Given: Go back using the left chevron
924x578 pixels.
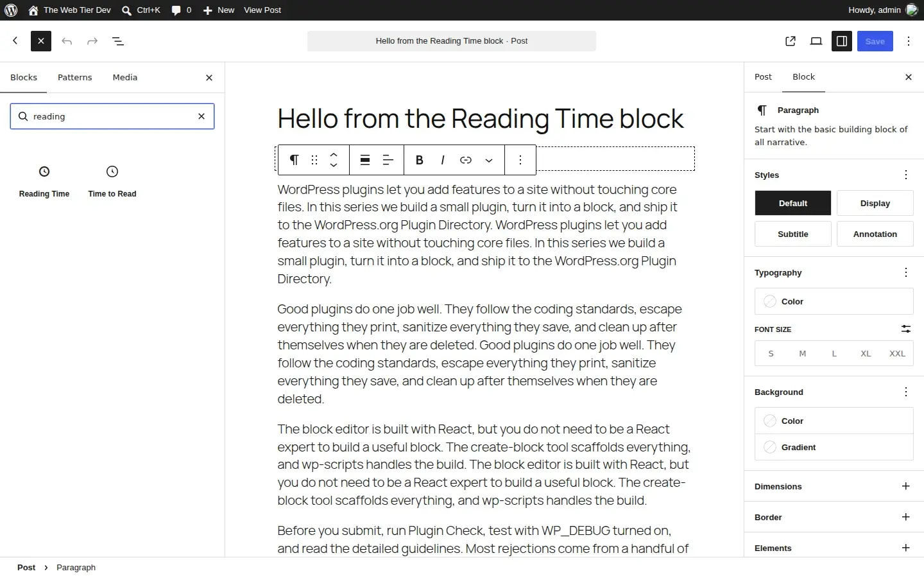Looking at the screenshot, I should click(15, 41).
